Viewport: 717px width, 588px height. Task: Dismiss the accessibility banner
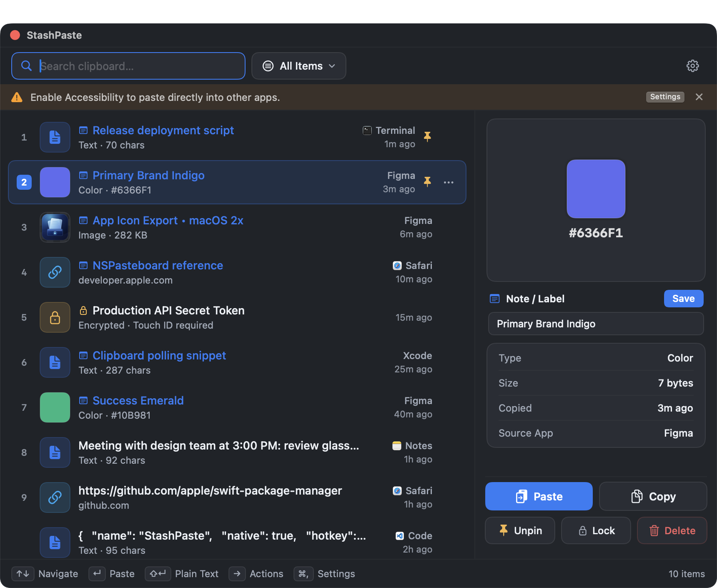coord(699,97)
